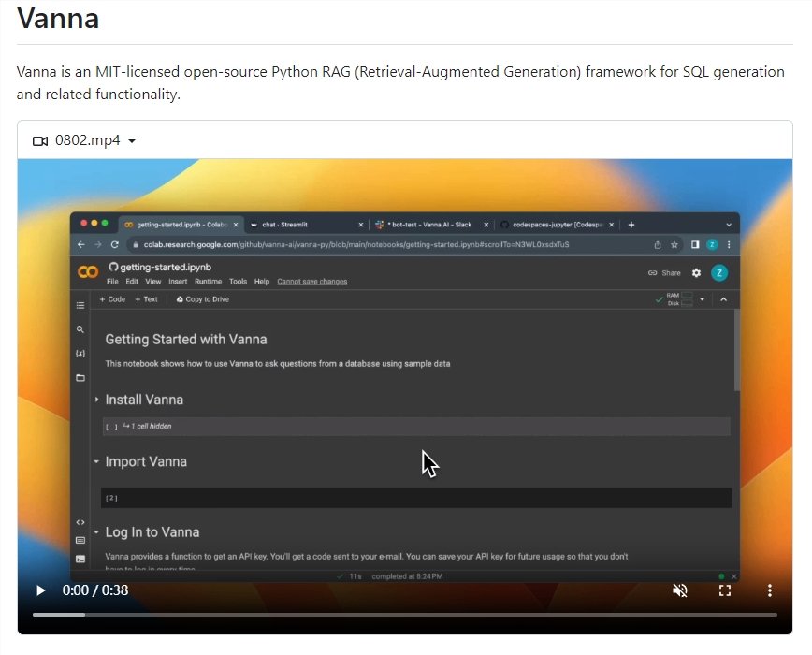Screen dimensions: 812x655
Task: Switch to the chat - Streamlit tab
Action: click(285, 225)
